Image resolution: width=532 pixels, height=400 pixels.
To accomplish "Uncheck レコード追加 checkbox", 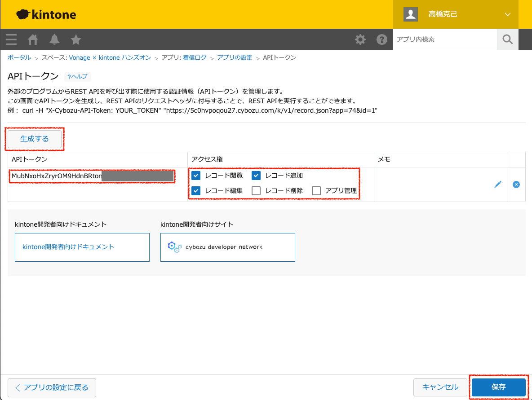I will point(256,176).
